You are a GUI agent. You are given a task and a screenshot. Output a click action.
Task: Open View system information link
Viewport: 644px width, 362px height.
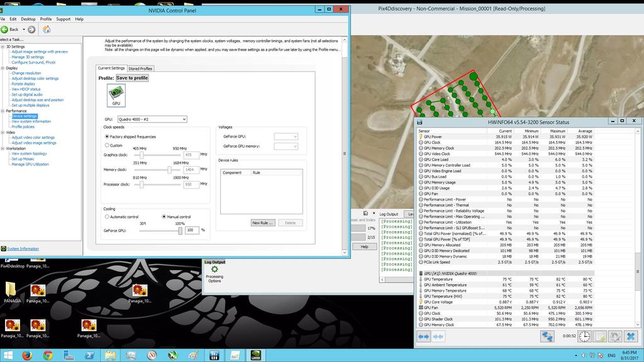pyautogui.click(x=31, y=121)
